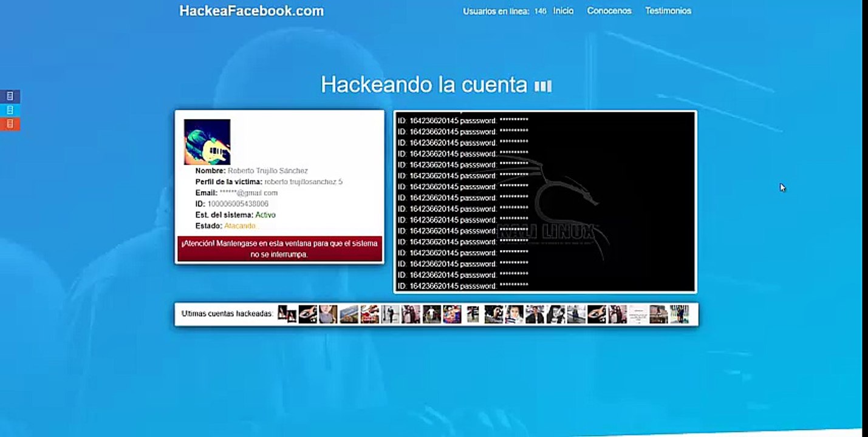The height and width of the screenshot is (437, 868).
Task: Click the Ultimas cuentas hackeadas label
Action: [227, 314]
